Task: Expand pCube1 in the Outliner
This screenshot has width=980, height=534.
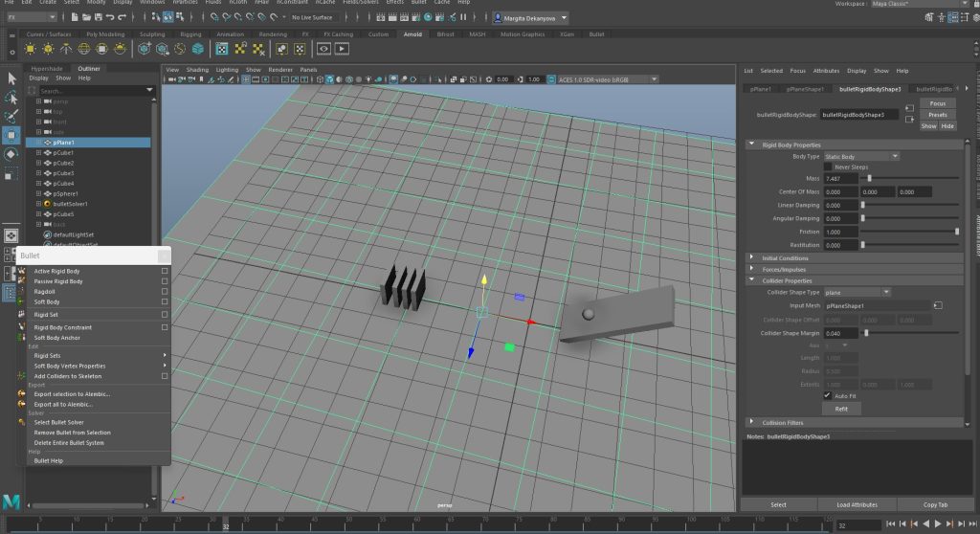Action: pyautogui.click(x=38, y=152)
